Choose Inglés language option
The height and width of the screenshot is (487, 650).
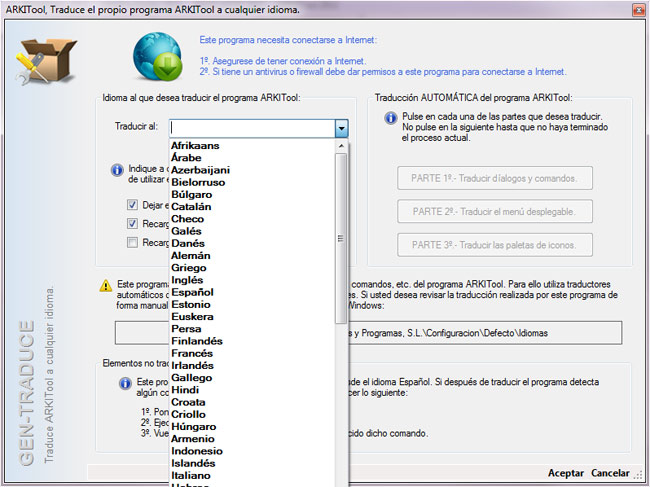pos(252,280)
